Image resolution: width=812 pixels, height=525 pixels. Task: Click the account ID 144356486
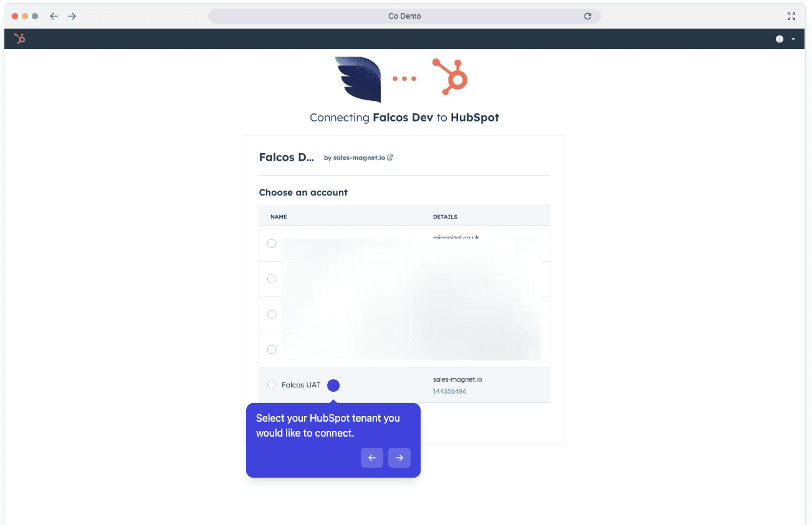[x=449, y=392]
